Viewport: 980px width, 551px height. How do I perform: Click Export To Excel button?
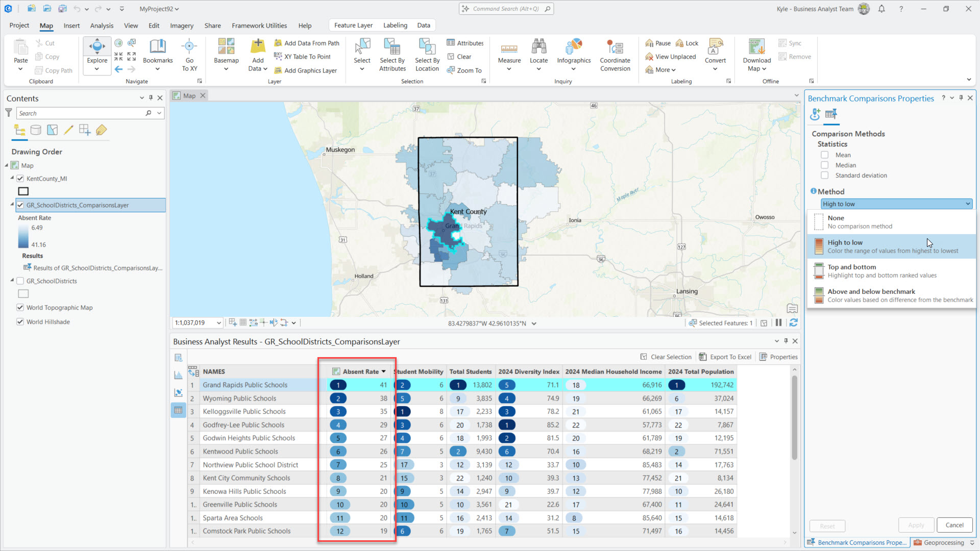click(725, 357)
